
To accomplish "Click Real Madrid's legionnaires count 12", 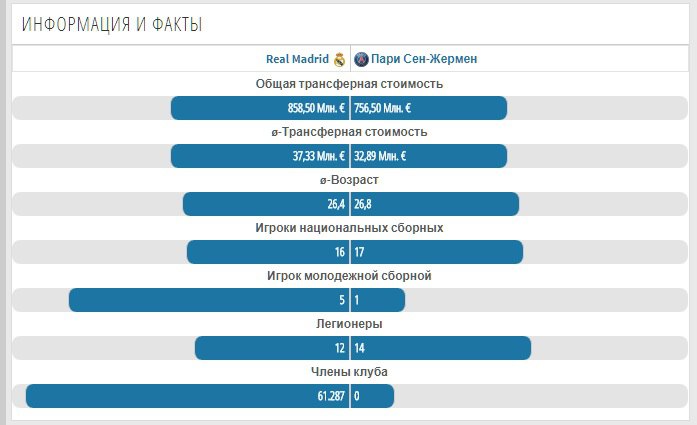I will (339, 348).
